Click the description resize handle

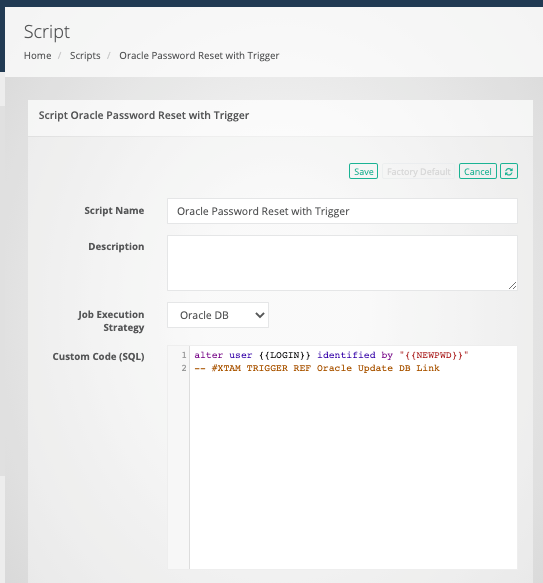pyautogui.click(x=513, y=286)
